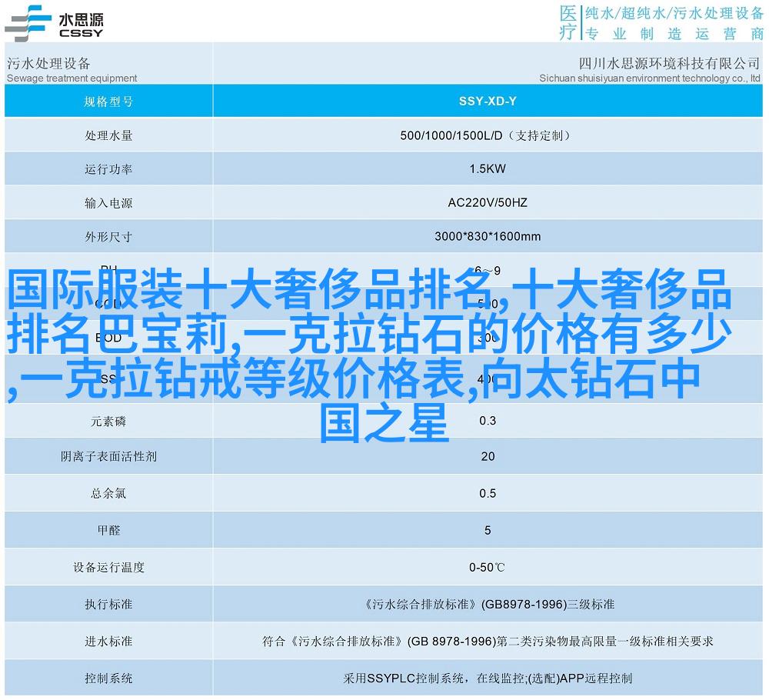This screenshot has height=700, width=769.
Task: Click the 控制系统 row label
Action: tap(108, 678)
